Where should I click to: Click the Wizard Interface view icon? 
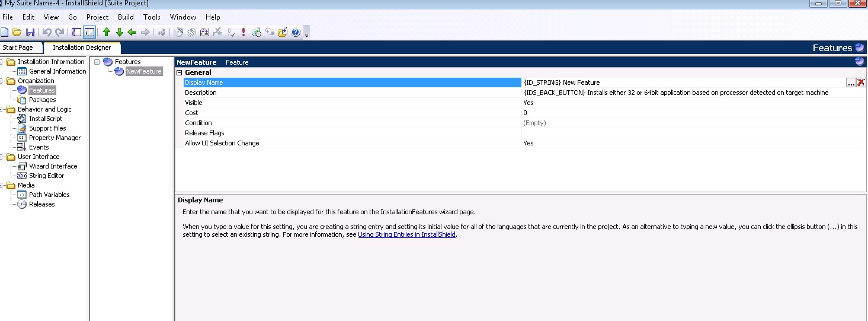click(x=22, y=166)
